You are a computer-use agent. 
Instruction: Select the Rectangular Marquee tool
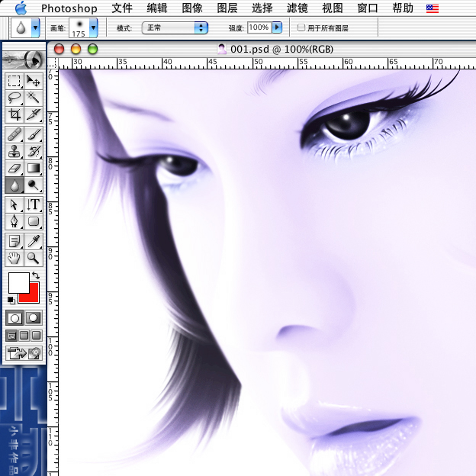coord(14,81)
